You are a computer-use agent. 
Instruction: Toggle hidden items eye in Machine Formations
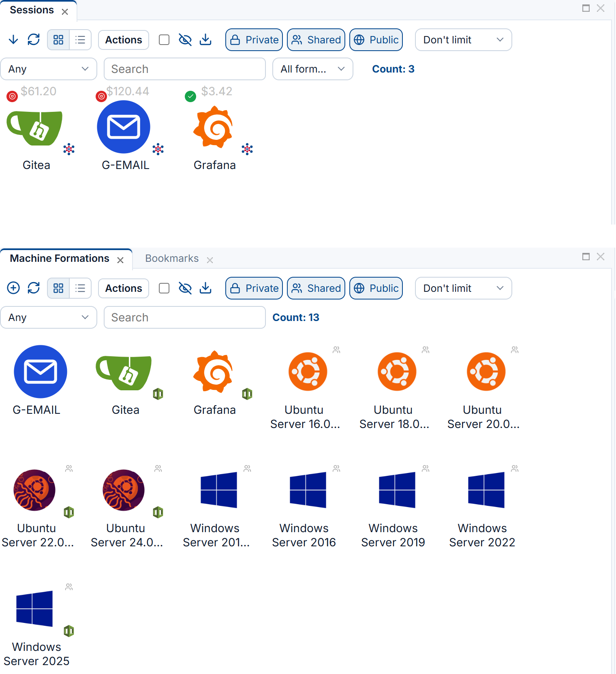[x=185, y=288]
